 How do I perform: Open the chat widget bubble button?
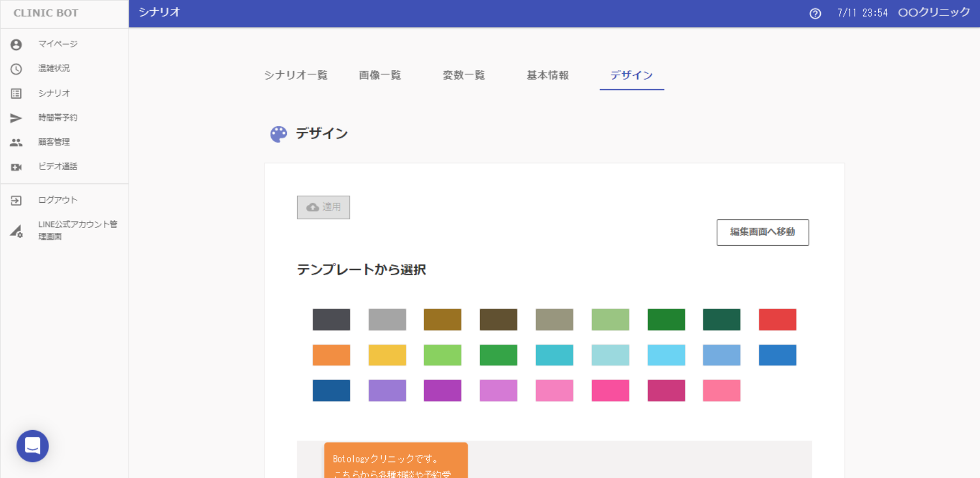coord(32,446)
